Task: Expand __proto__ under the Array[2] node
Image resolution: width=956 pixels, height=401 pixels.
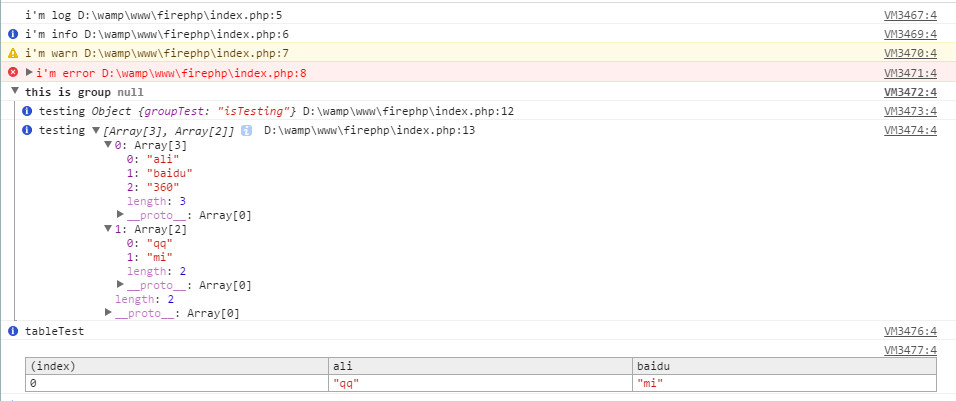Action: (x=120, y=285)
